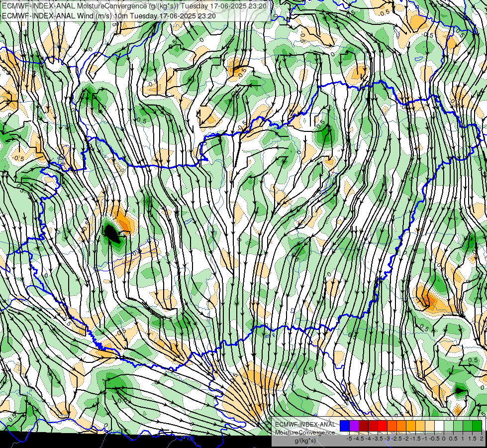Click the '-3.5' legend tick label
The width and height of the screenshot is (487, 448).
pyautogui.click(x=378, y=439)
